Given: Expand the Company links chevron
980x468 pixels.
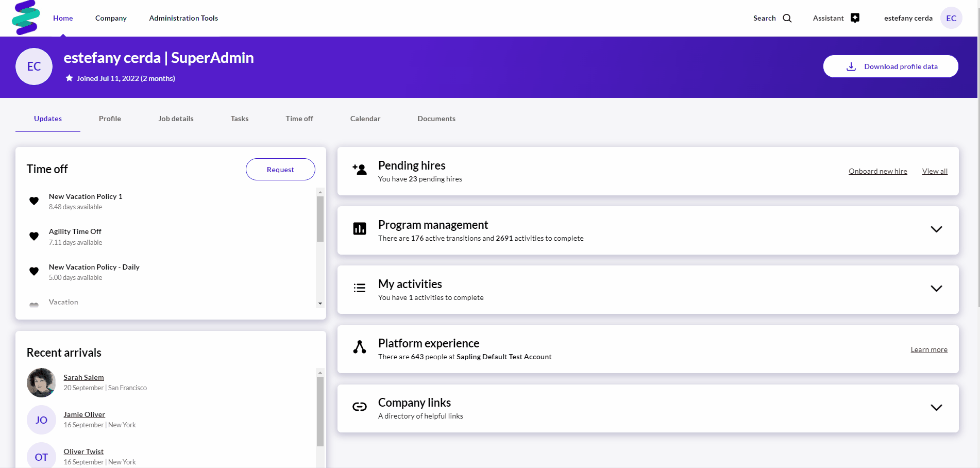Looking at the screenshot, I should (x=936, y=408).
